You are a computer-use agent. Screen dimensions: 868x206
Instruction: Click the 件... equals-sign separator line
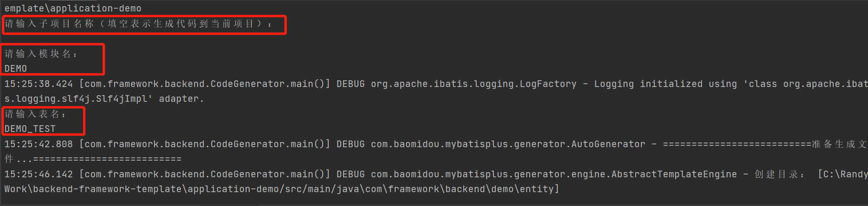coord(93,159)
